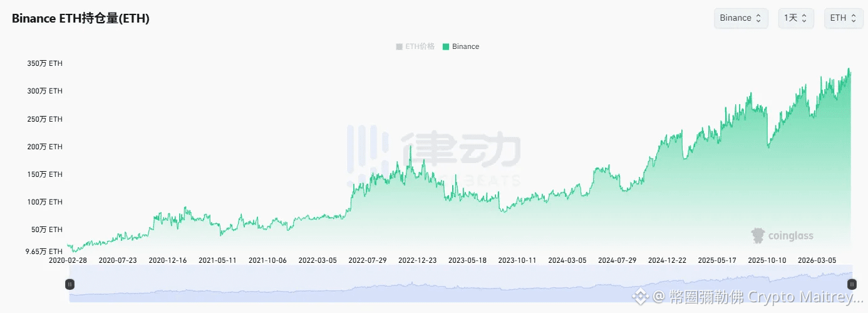Click the 50万 ETH axis label
This screenshot has height=313, width=868.
point(47,229)
